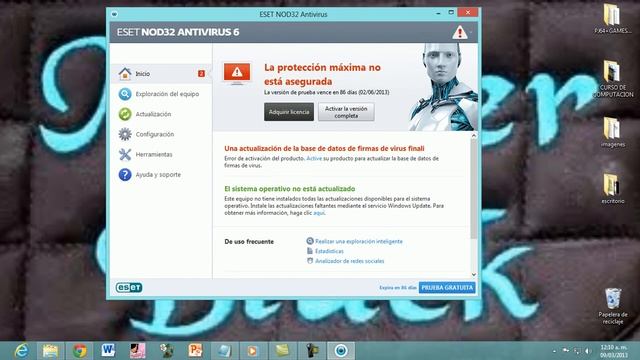Open the camcorder taskbar icon
This screenshot has height=360, width=640.
coord(311,351)
